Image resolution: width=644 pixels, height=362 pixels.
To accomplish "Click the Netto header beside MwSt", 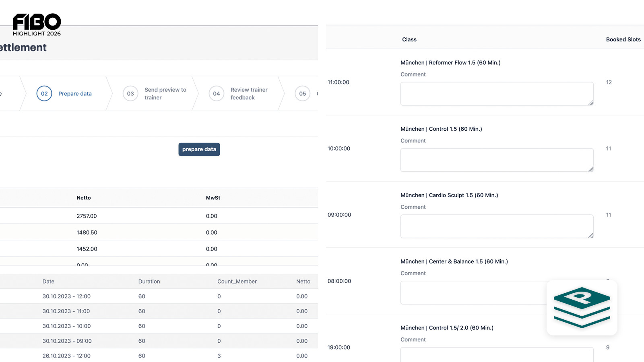I will 84,198.
